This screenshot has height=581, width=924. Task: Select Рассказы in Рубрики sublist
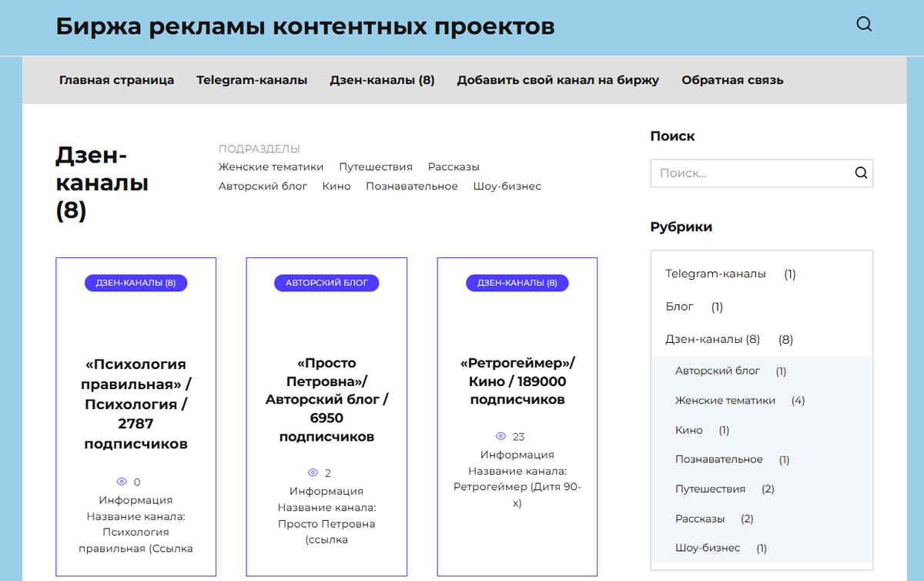click(700, 519)
